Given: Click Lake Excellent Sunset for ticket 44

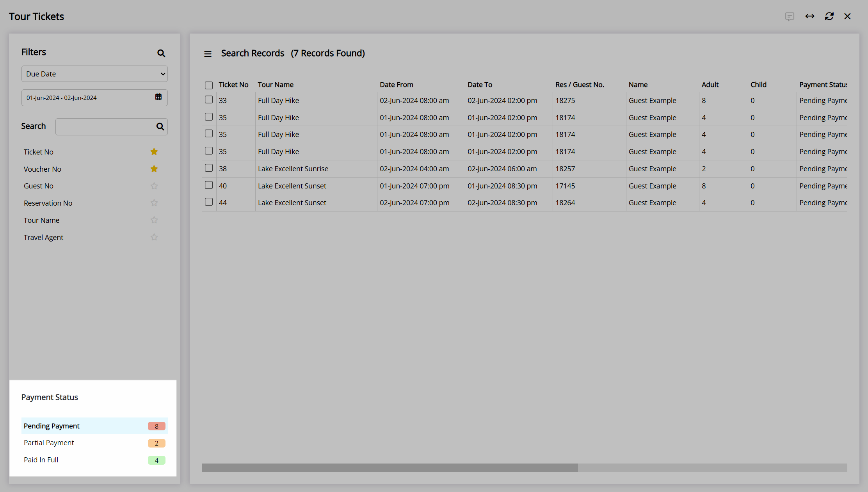Looking at the screenshot, I should tap(292, 202).
